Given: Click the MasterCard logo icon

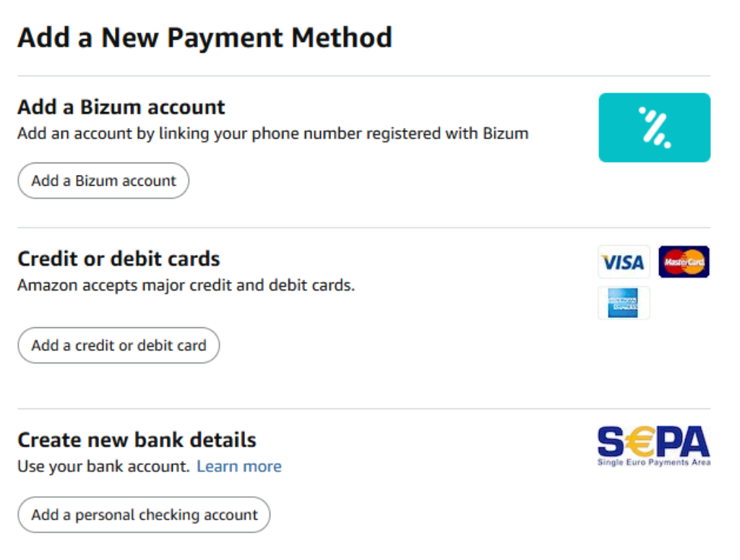Looking at the screenshot, I should click(684, 262).
